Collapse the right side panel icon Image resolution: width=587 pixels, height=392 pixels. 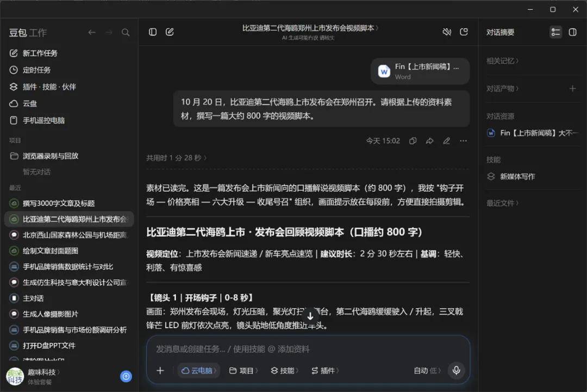(573, 32)
